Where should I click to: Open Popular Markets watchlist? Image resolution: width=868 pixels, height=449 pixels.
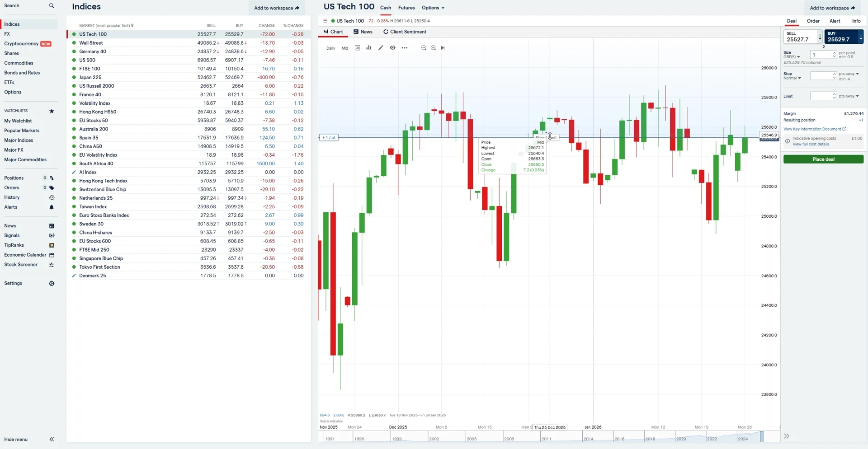point(22,131)
